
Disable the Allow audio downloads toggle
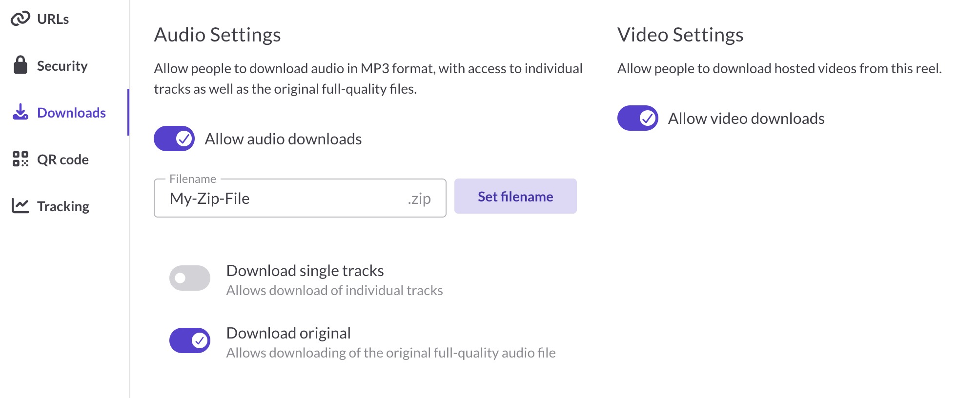tap(174, 139)
